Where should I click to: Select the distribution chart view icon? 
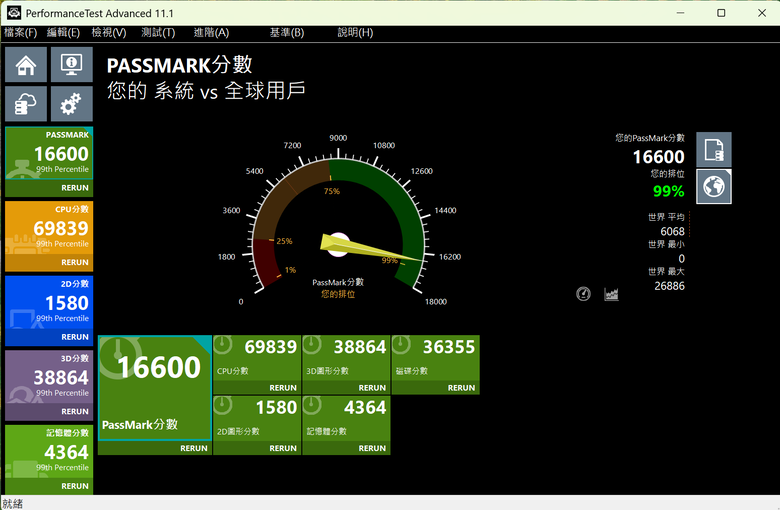[611, 294]
